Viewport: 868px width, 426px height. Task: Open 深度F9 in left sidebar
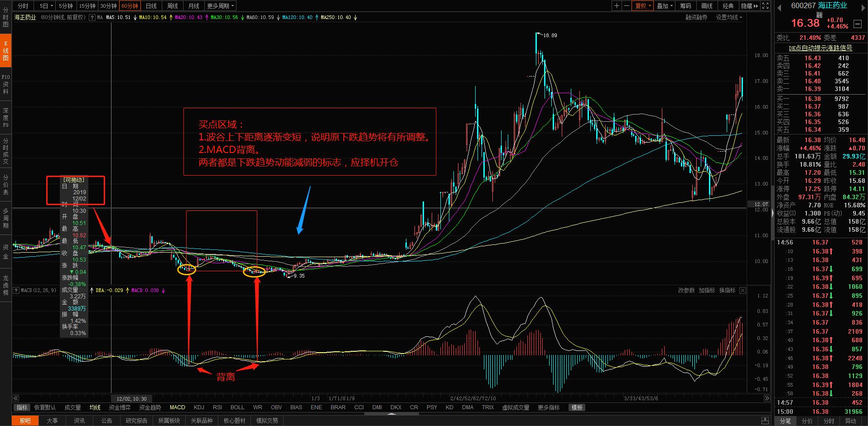click(x=5, y=118)
